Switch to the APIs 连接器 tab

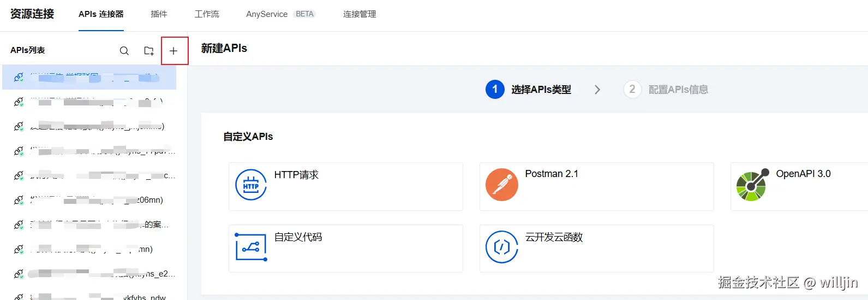coord(101,14)
